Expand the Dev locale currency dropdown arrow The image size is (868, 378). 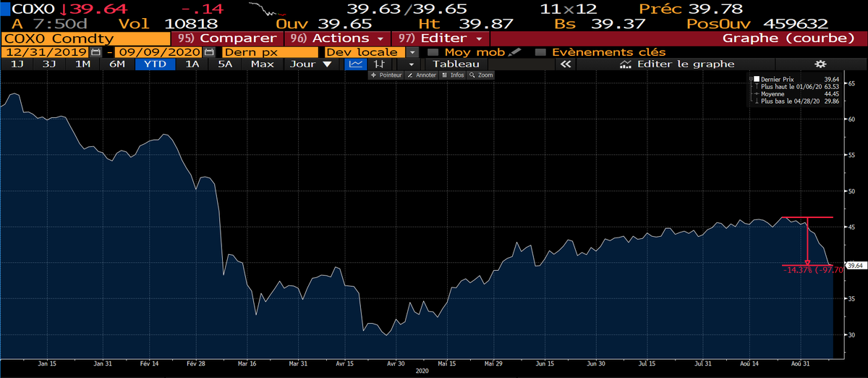click(412, 52)
